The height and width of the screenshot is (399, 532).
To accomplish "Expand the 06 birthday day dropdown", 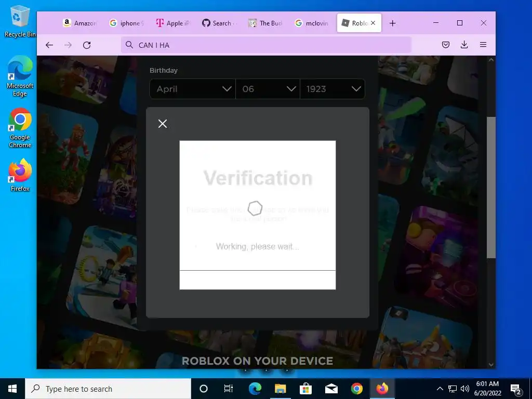I will (268, 89).
